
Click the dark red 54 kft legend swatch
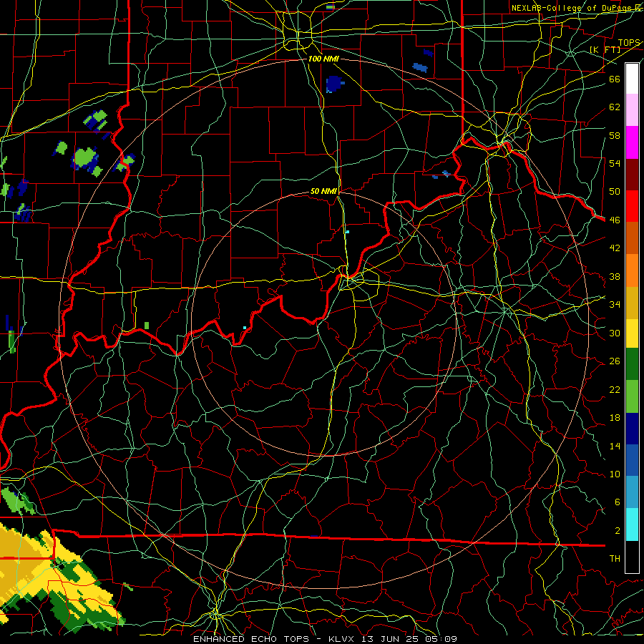coord(632,174)
